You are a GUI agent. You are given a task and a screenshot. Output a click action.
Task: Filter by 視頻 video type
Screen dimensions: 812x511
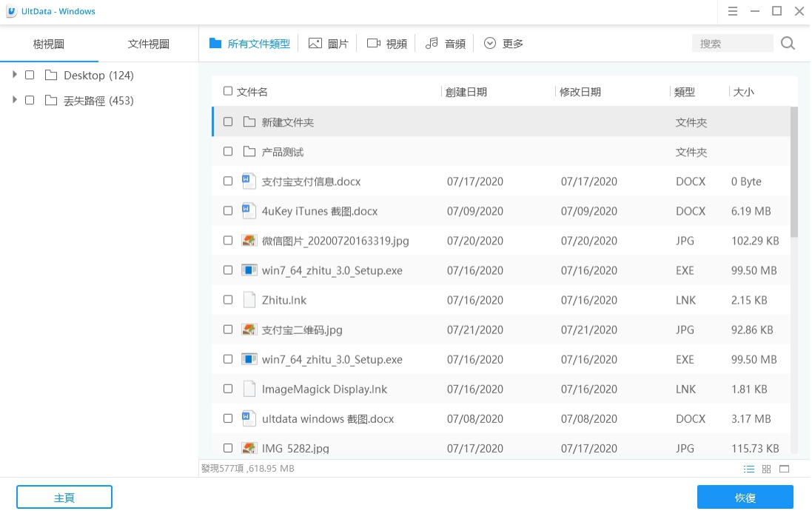pyautogui.click(x=387, y=44)
